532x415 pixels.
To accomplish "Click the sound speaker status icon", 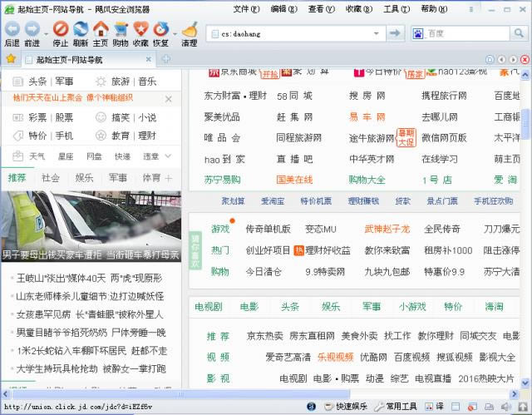I will [x=506, y=407].
